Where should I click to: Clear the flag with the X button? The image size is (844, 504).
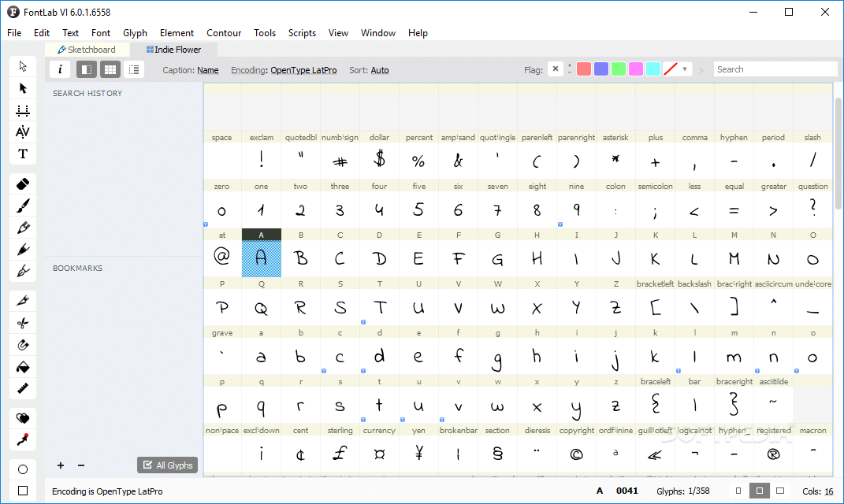pyautogui.click(x=555, y=69)
